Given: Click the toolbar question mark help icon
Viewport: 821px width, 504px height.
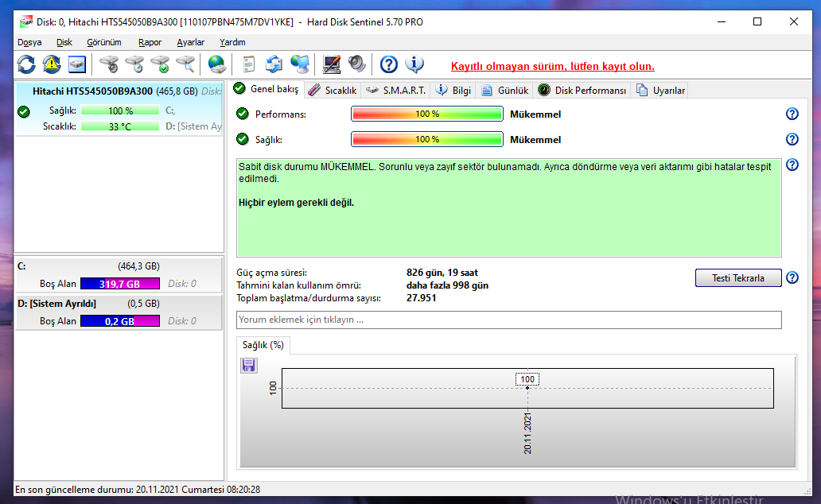Looking at the screenshot, I should tap(388, 64).
